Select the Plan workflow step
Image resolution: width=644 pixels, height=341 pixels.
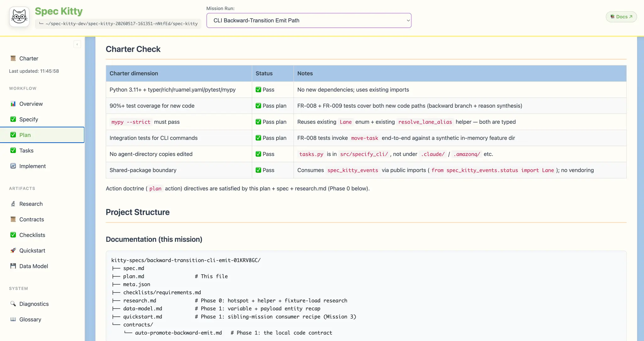coord(42,135)
